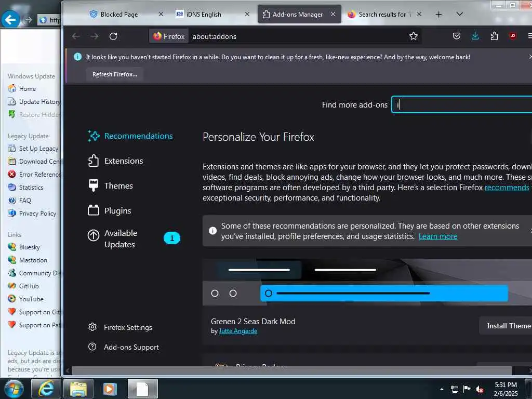
Task: Open the Pocket save icon in toolbar
Action: pos(457,36)
